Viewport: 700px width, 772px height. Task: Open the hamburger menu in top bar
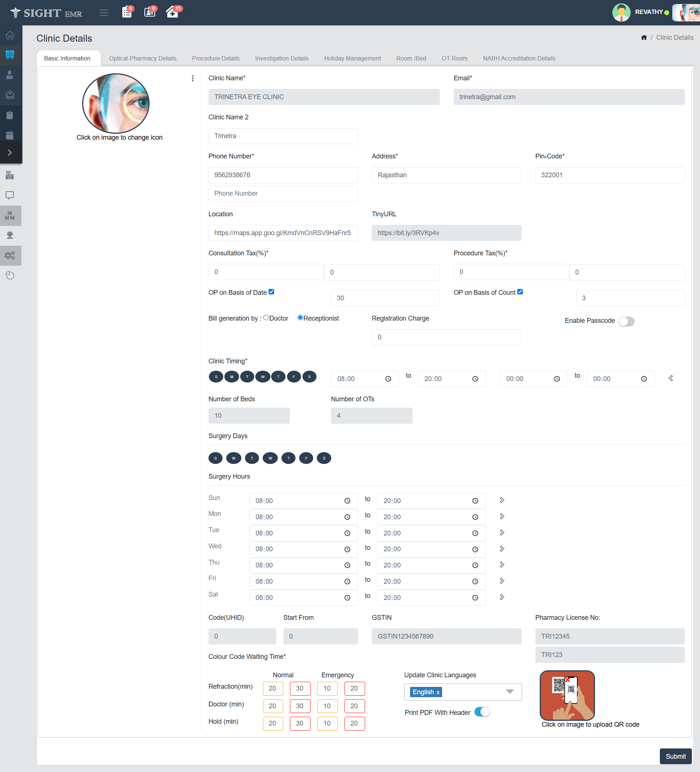[104, 13]
